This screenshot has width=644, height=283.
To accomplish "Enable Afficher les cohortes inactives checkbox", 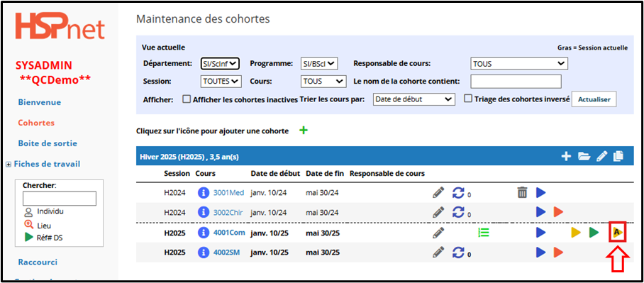I will pyautogui.click(x=187, y=99).
